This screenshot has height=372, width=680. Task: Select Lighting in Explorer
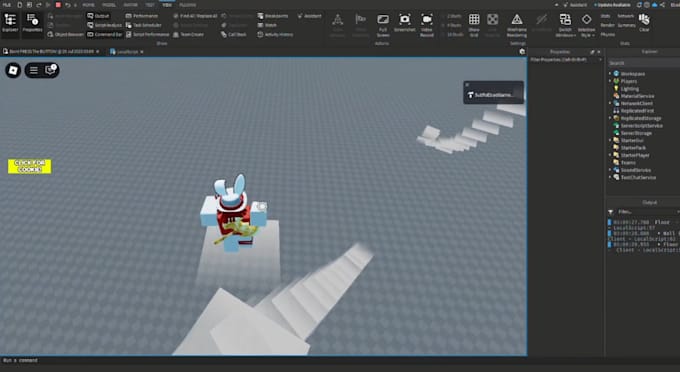point(629,88)
